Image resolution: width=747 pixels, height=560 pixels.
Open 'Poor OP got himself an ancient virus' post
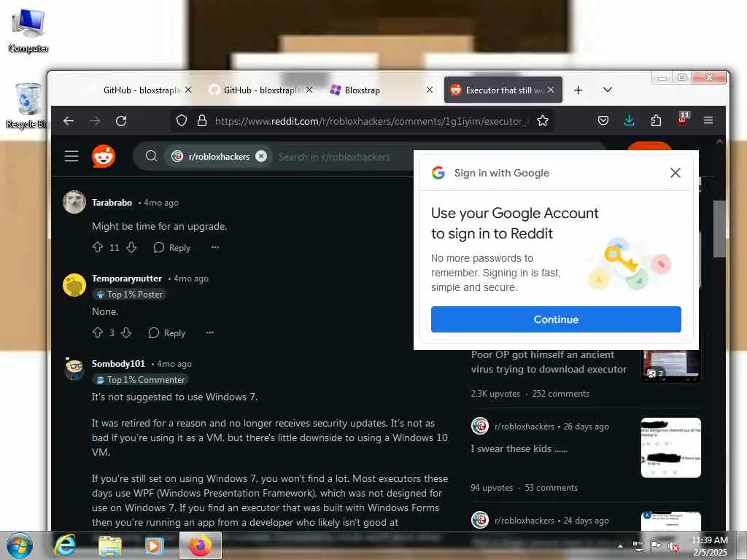click(x=549, y=362)
